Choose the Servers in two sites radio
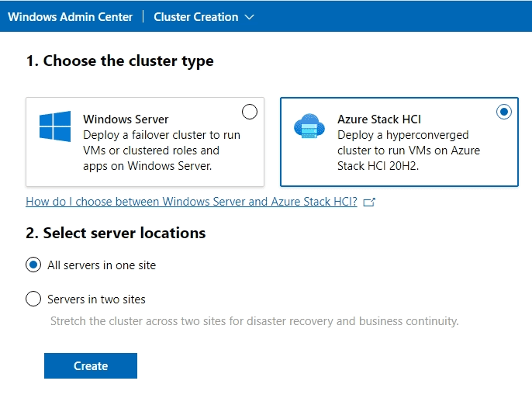This screenshot has height=398, width=532. [33, 299]
